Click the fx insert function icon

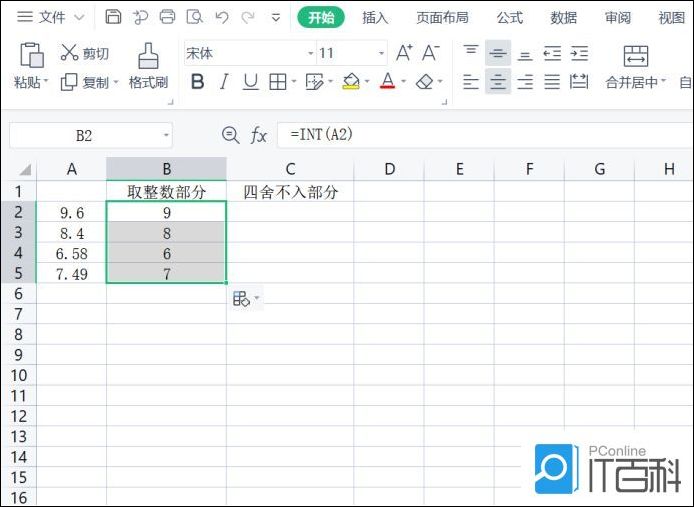[259, 135]
